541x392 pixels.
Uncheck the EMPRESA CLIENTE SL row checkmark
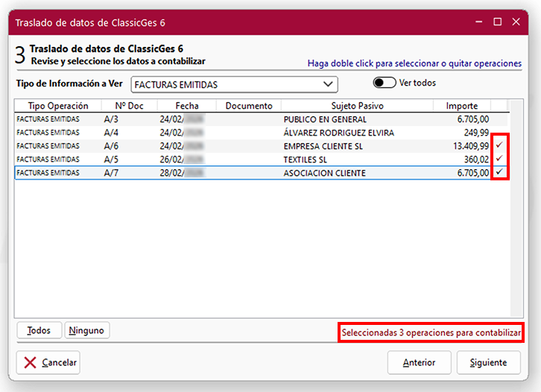(x=500, y=145)
